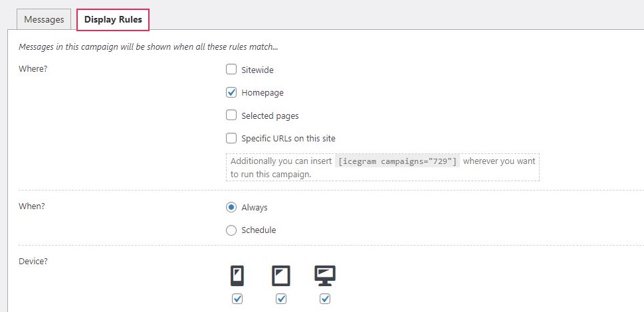Check Specific URLs on this site
The height and width of the screenshot is (312, 644).
(231, 138)
